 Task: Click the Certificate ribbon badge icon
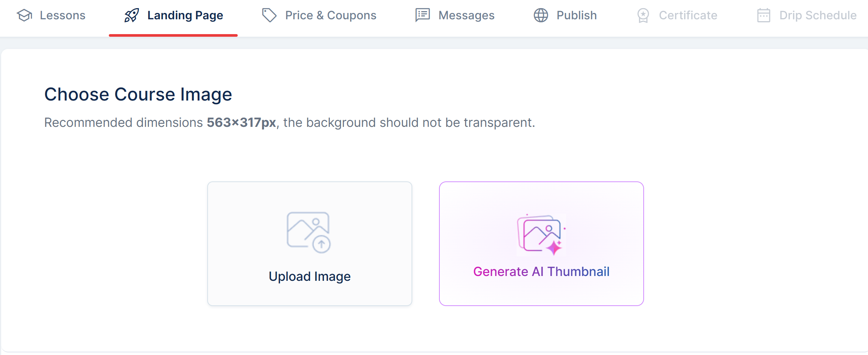643,16
